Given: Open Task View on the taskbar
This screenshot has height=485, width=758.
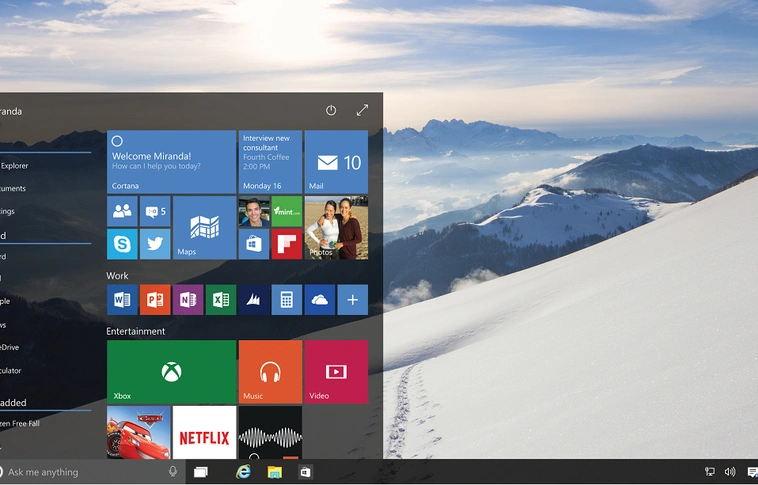Looking at the screenshot, I should coord(201,472).
